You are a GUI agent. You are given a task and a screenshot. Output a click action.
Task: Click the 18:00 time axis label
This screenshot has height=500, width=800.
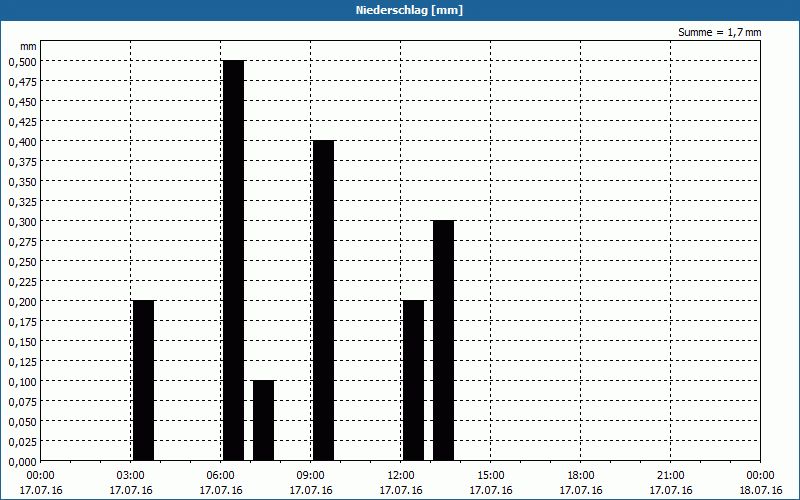point(581,476)
